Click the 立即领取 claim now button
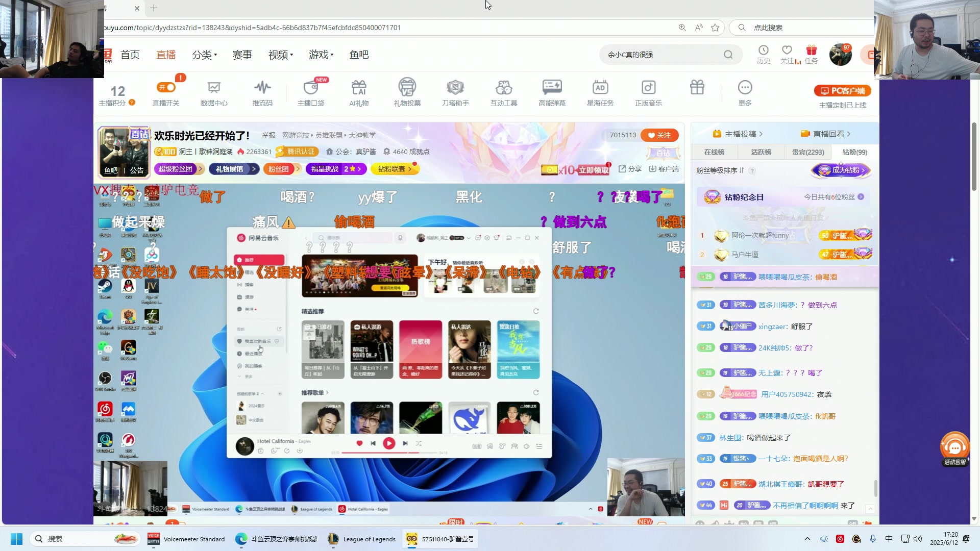The width and height of the screenshot is (980, 551). point(594,170)
